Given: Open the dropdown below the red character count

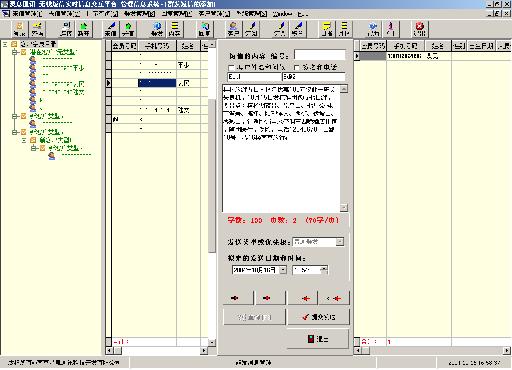Looking at the screenshot, I should (340, 242).
